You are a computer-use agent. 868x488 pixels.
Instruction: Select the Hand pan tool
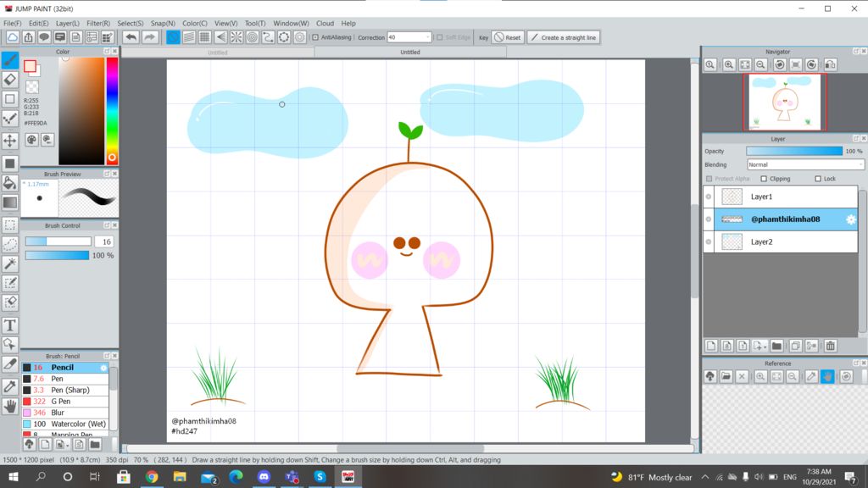coord(10,407)
